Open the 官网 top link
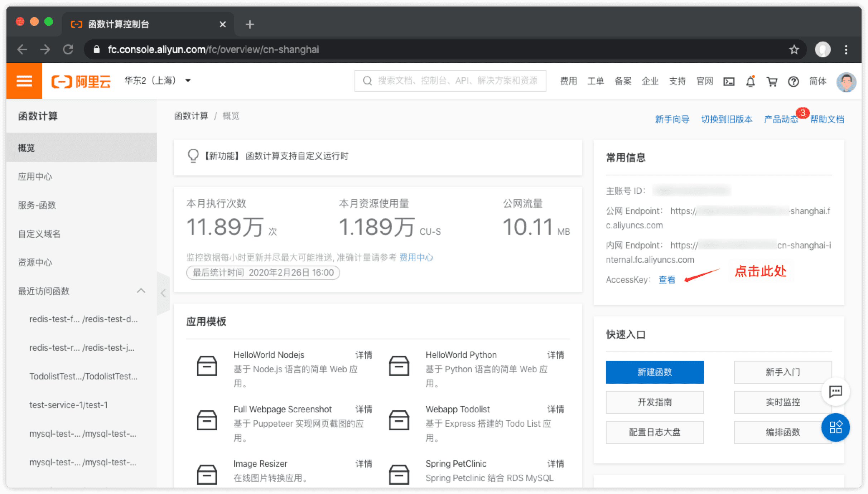This screenshot has width=868, height=494. tap(704, 81)
